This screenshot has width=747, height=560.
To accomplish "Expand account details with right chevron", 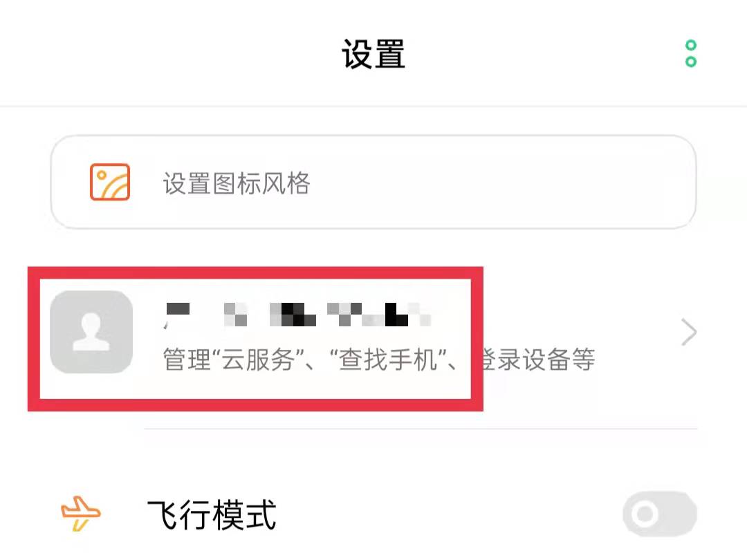I will pos(689,332).
